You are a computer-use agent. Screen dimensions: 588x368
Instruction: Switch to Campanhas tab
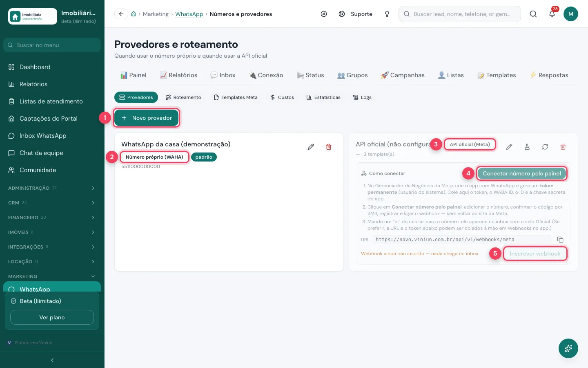pos(403,75)
